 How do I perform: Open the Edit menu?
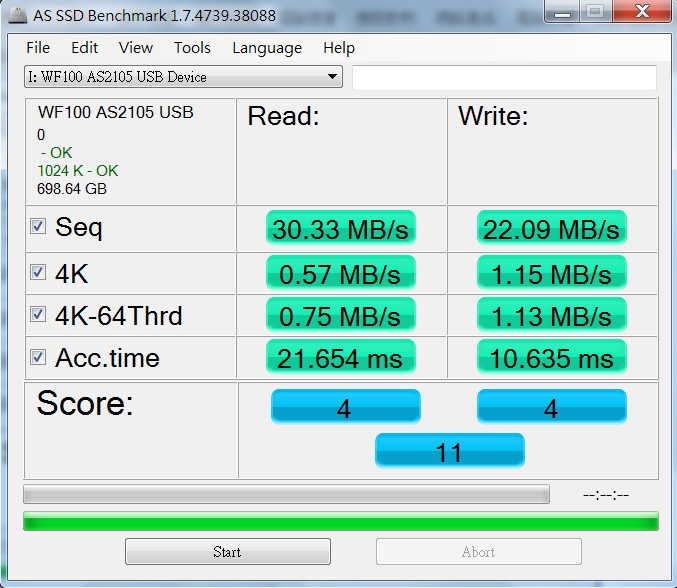click(85, 47)
